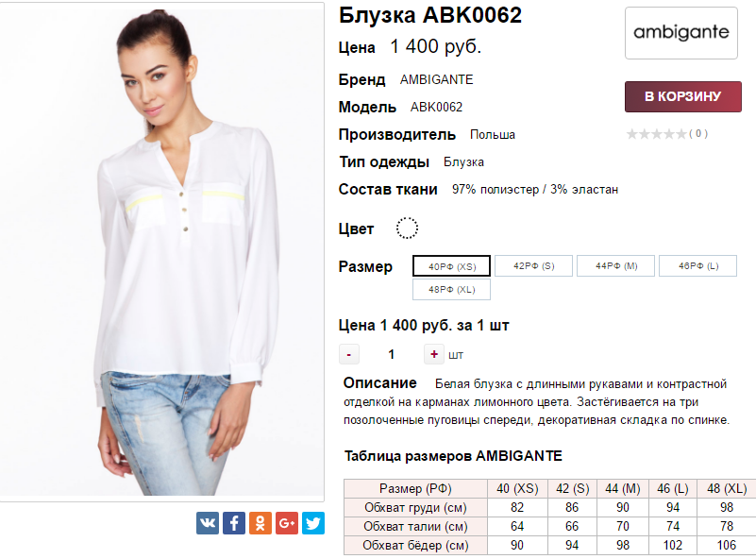Pick size 44РФ (M)

pos(615,265)
